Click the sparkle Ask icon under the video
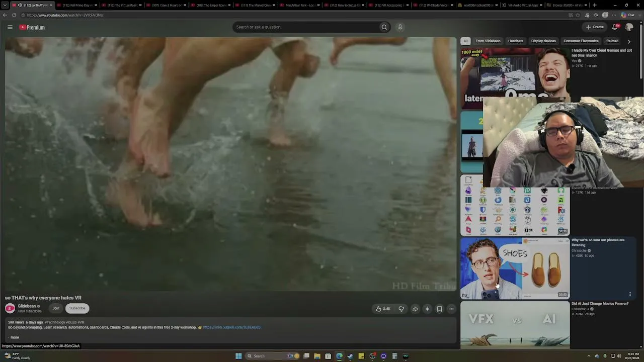The image size is (644, 362). coord(427,309)
